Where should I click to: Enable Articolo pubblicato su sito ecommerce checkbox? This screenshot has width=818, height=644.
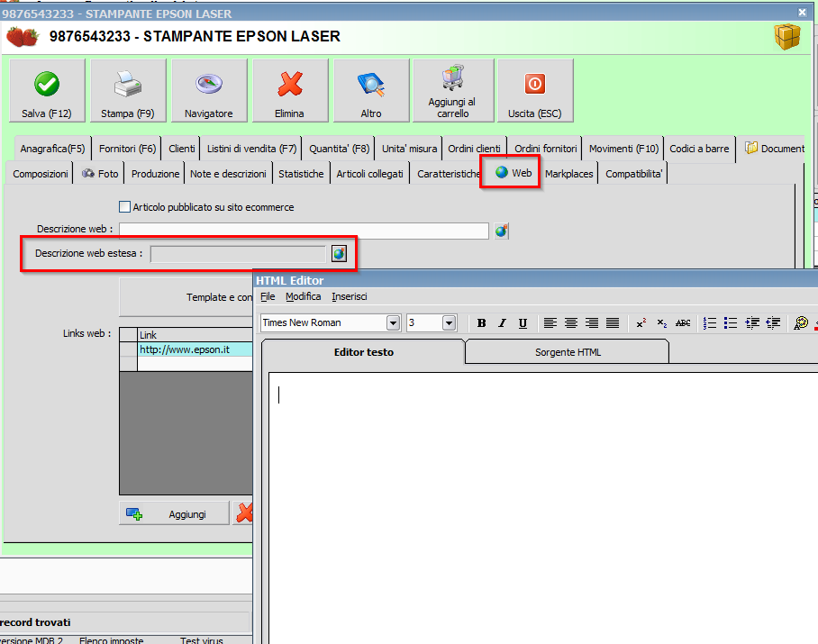124,207
